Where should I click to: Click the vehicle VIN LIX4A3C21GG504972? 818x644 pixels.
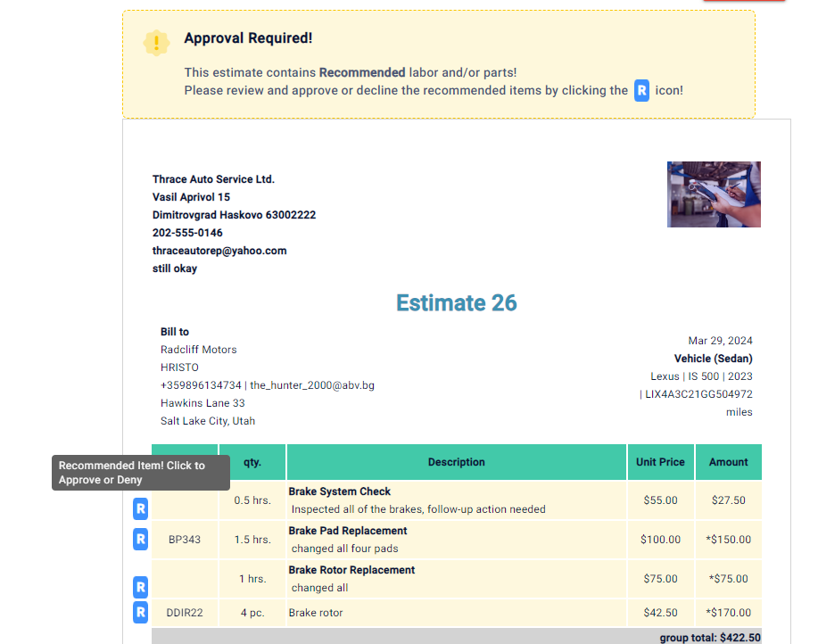click(x=698, y=394)
